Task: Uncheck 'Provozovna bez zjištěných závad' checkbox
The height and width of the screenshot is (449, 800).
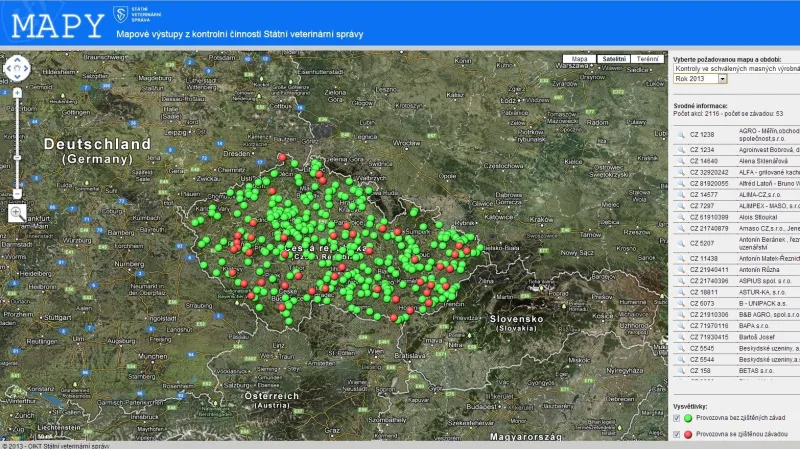Action: (677, 418)
